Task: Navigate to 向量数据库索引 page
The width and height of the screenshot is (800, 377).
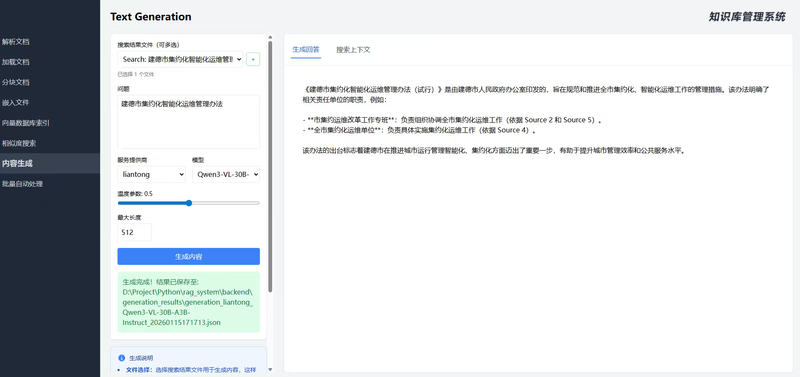Action: pos(26,123)
